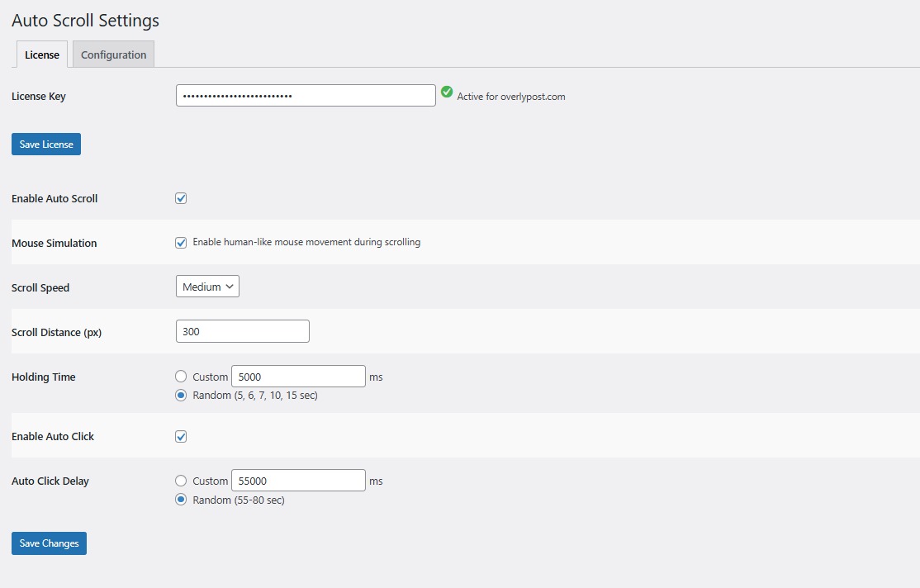Click the 'Enable human-like mouse movement' label
Screen dimensions: 920x588
[x=306, y=243]
